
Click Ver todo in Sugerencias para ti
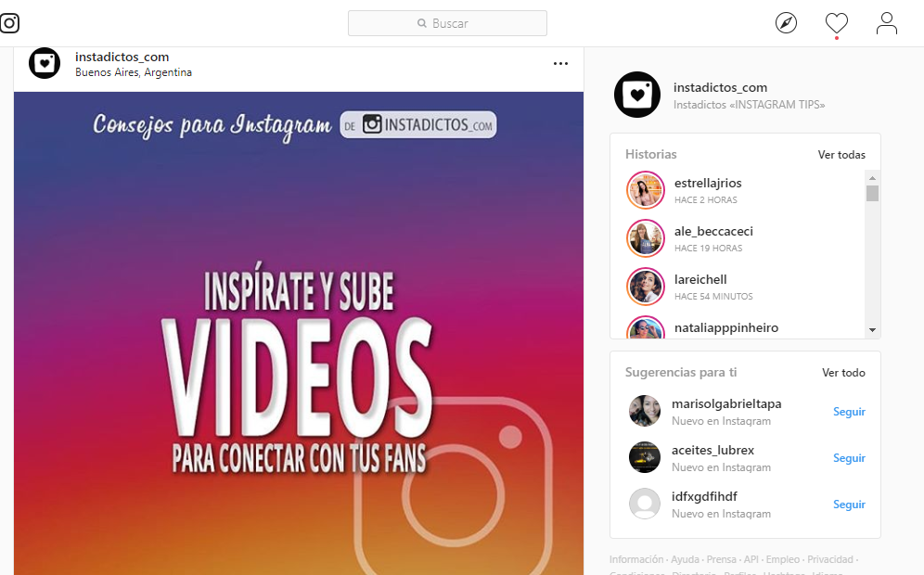[x=844, y=373]
